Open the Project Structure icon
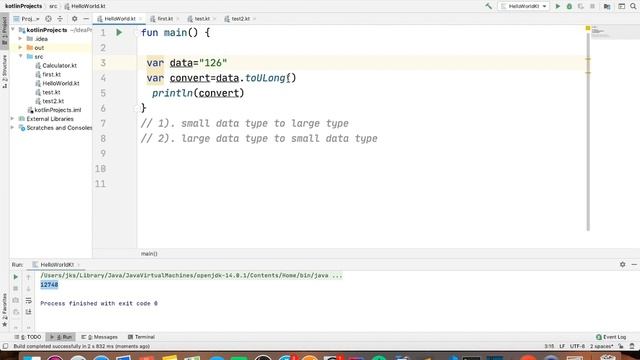The image size is (640, 360). pos(607,6)
